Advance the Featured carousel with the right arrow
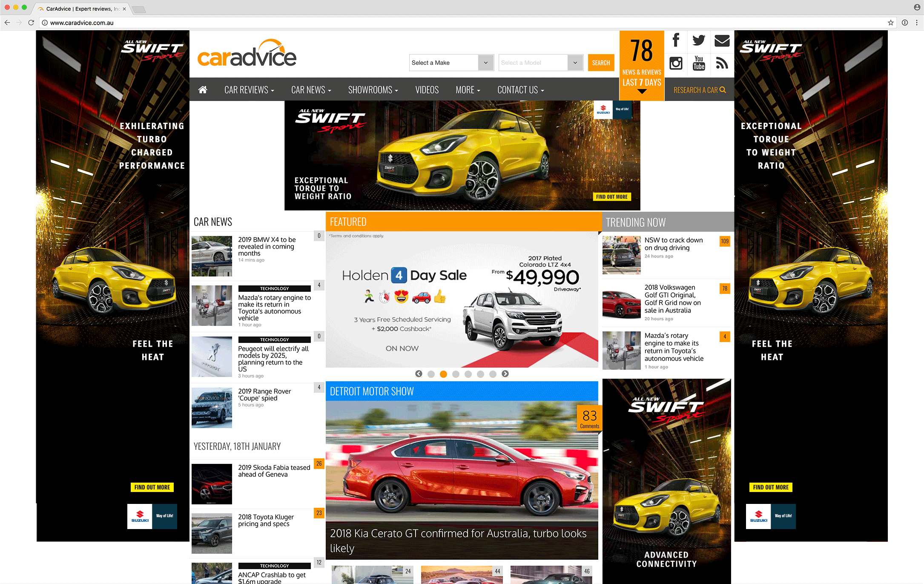 coord(505,374)
